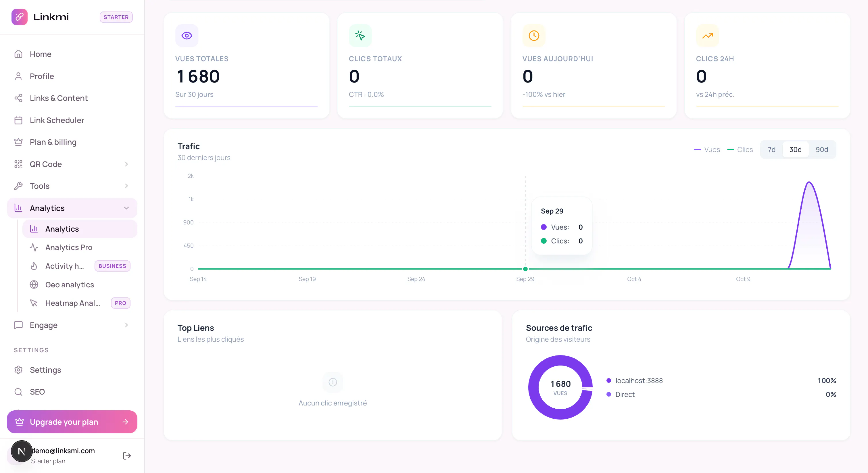Click the PRO badge on Heatmap Analytics

(x=120, y=303)
